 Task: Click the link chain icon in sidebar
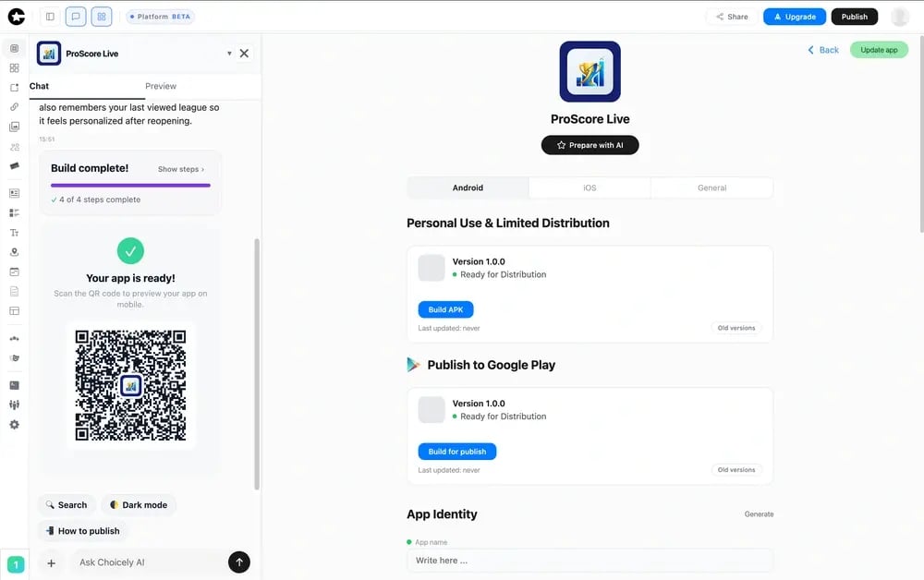tap(14, 106)
